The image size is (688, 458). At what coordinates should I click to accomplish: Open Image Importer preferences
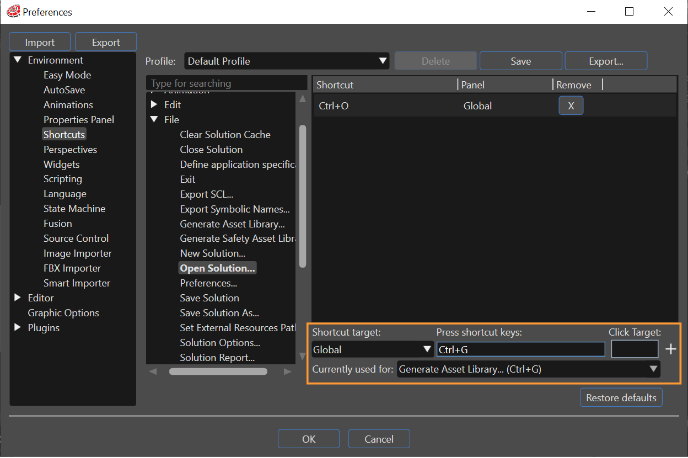[x=77, y=254]
